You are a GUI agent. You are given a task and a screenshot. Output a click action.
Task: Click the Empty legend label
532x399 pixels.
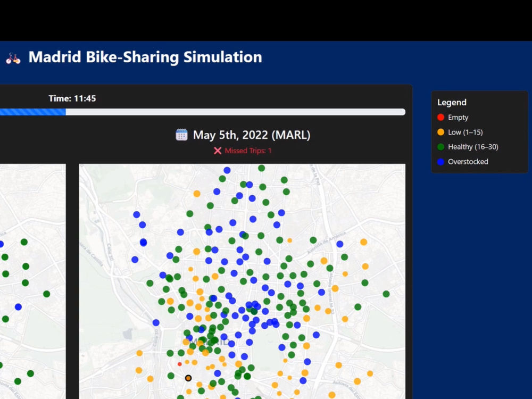click(x=458, y=118)
